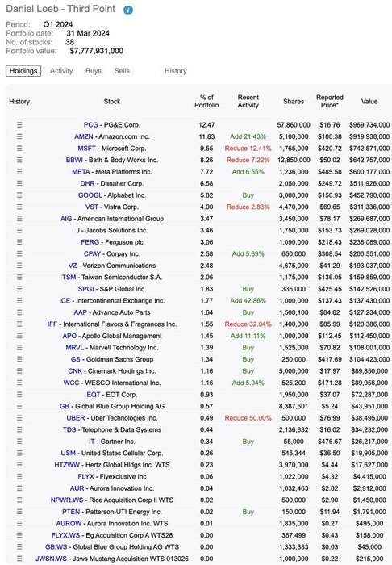392x565 pixels.
Task: Open history icon for VST row
Action: coord(19,207)
